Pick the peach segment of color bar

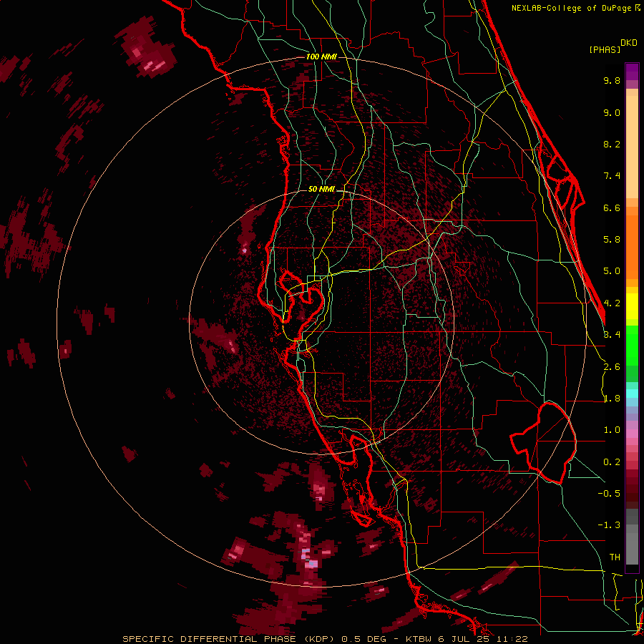632,147
